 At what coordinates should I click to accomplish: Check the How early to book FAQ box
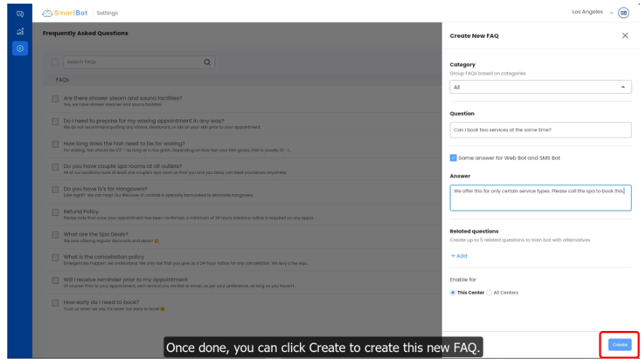pyautogui.click(x=55, y=303)
